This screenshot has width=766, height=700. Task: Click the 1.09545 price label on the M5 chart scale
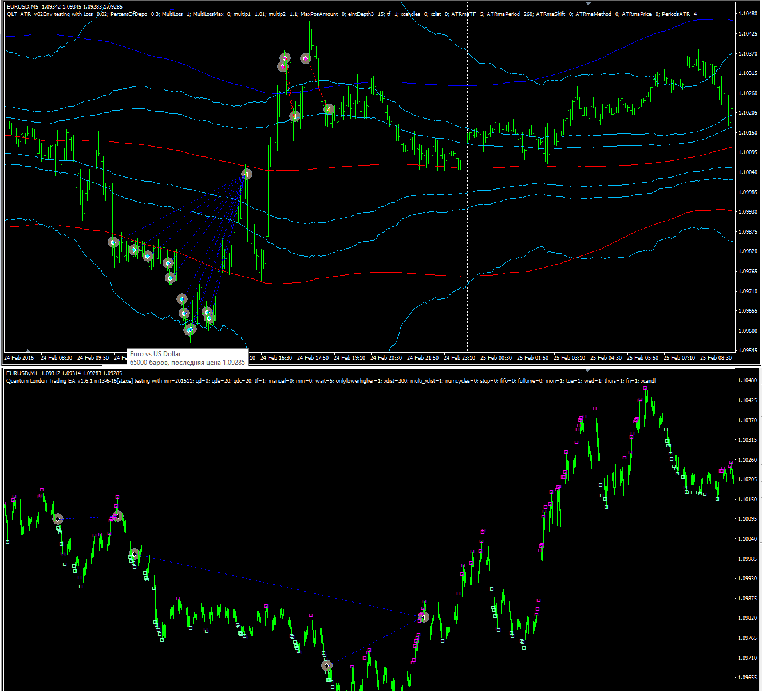(748, 351)
